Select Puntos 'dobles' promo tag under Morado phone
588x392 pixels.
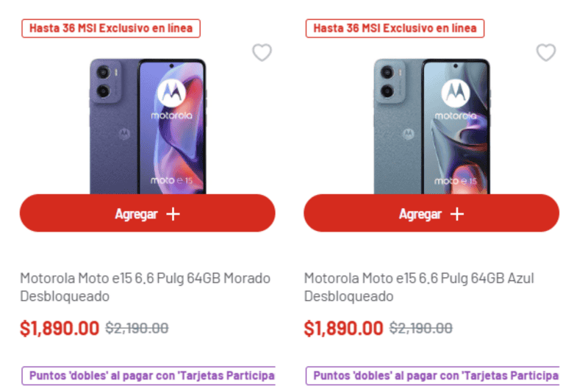click(148, 376)
